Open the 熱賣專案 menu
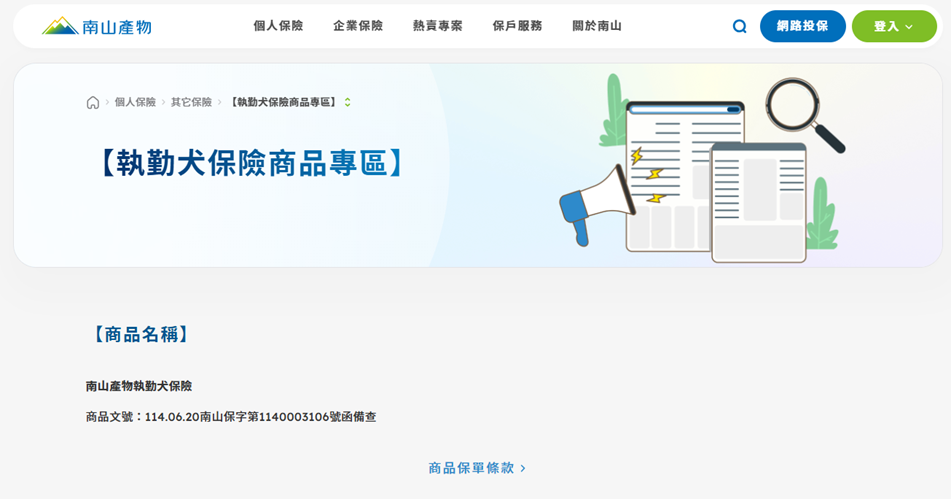The height and width of the screenshot is (499, 951). click(438, 26)
